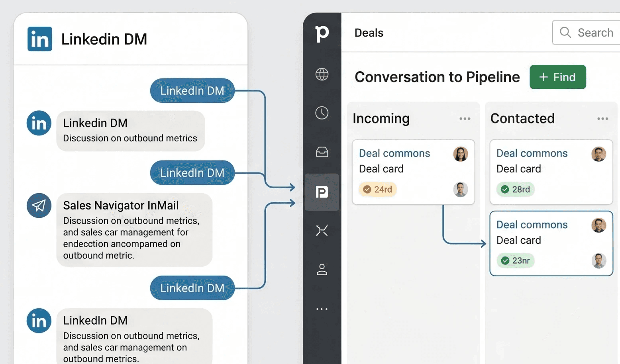Screen dimensions: 620x364
Task: Open the 'Discussion on outbound metrics' message bubble
Action: (131, 131)
